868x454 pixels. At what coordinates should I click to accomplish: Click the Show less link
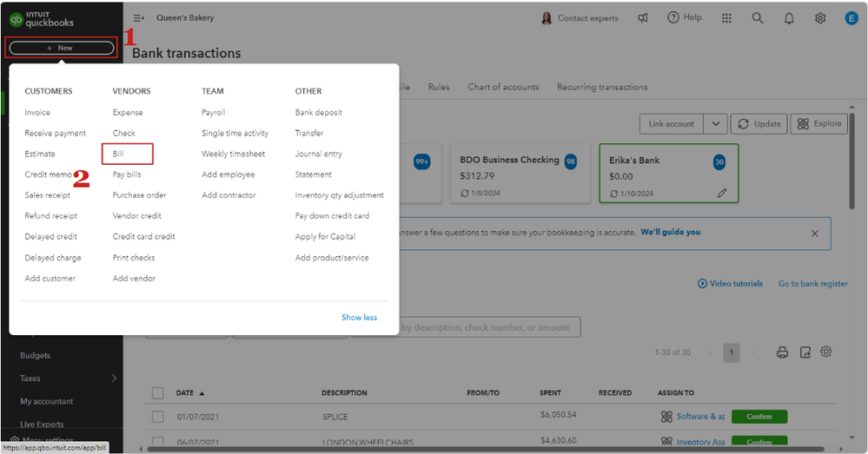coord(359,318)
